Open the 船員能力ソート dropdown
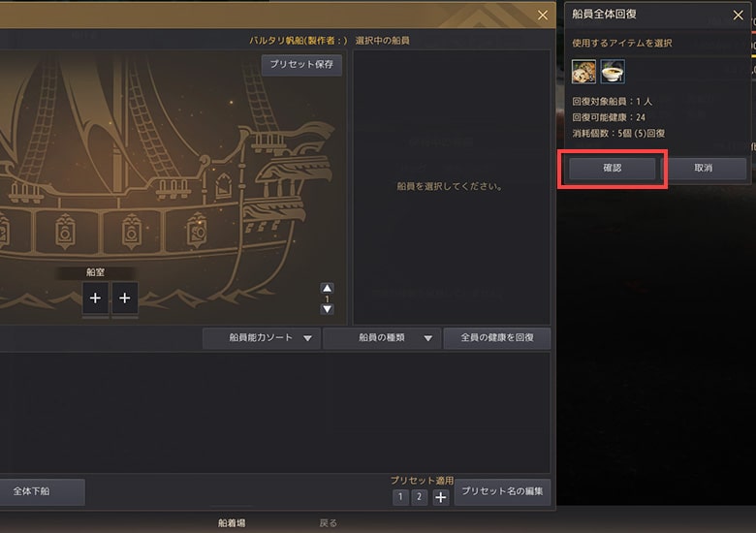The image size is (756, 533). [x=262, y=338]
